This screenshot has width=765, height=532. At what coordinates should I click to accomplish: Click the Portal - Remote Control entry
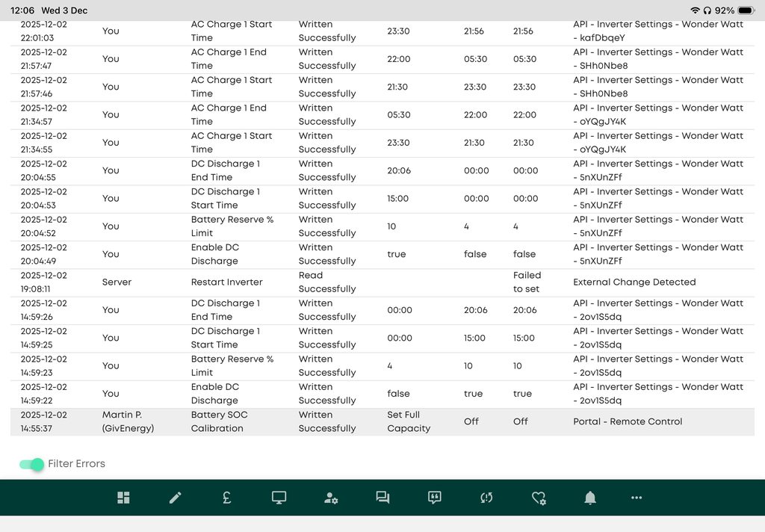628,421
